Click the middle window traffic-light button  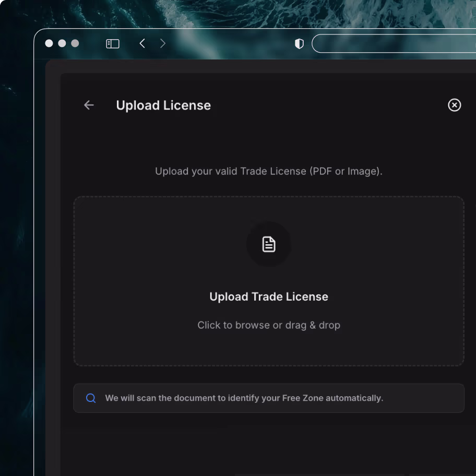[x=62, y=43]
